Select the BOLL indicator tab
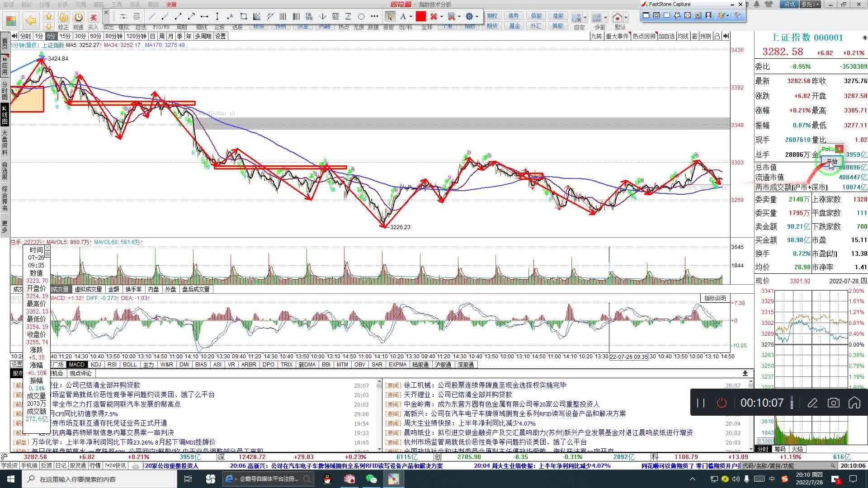Image resolution: width=868 pixels, height=488 pixels. (130, 364)
